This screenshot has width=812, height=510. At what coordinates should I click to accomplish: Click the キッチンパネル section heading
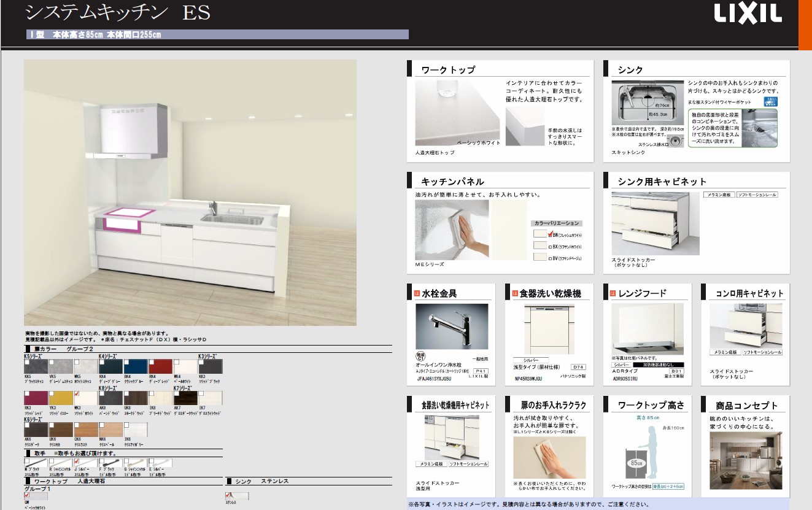pos(452,182)
